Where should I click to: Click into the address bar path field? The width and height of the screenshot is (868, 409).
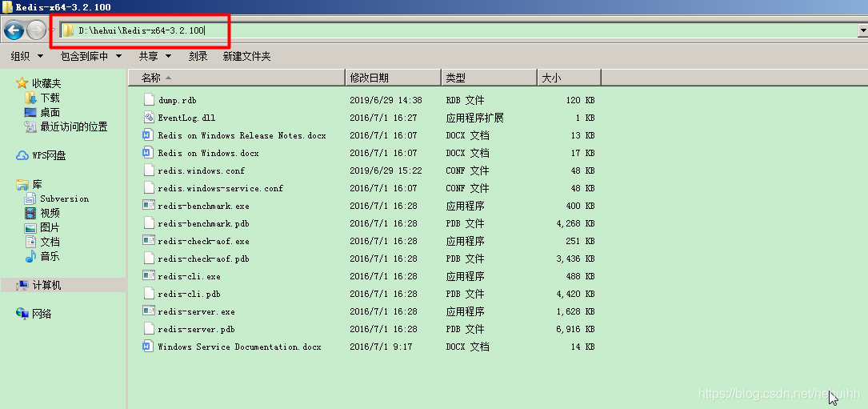click(459, 30)
